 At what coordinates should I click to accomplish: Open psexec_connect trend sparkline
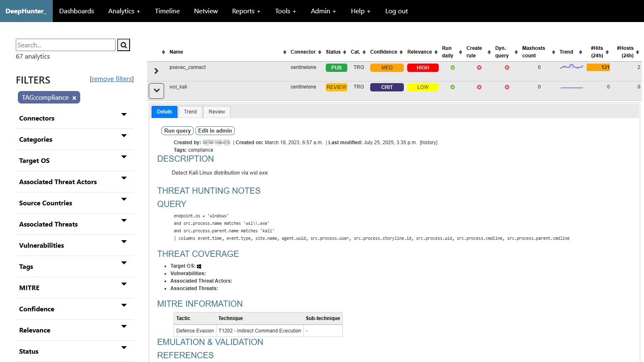[x=571, y=66]
